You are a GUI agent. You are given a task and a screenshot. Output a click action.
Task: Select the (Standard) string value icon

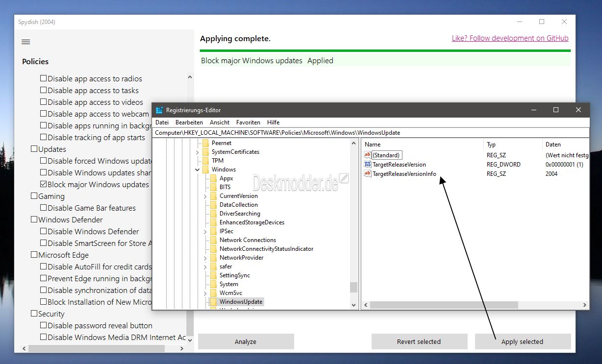point(368,155)
